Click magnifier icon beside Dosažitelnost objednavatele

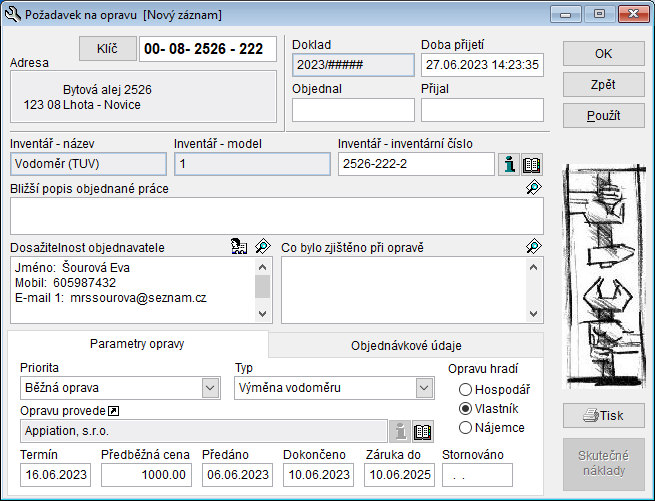pyautogui.click(x=262, y=246)
